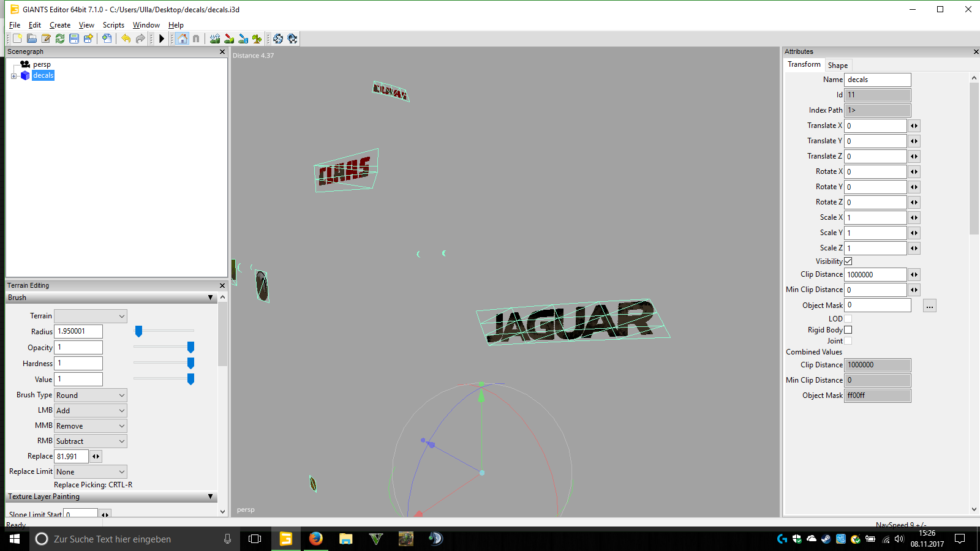Open the Scripts menu

pyautogui.click(x=113, y=25)
